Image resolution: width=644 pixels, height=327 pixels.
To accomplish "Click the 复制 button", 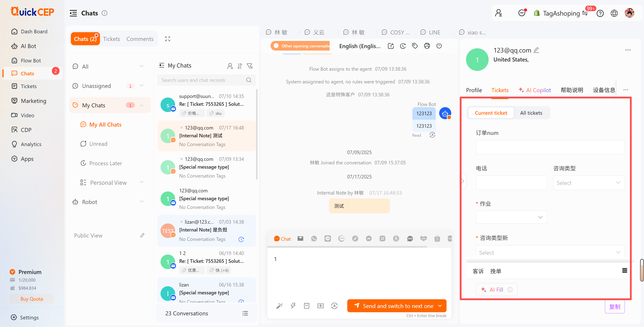I will [614, 306].
